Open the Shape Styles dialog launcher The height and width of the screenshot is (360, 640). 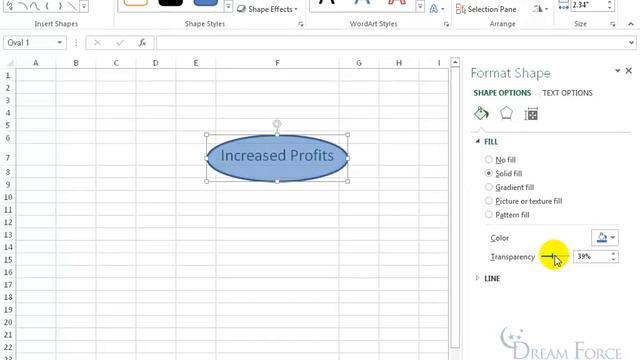coord(301,24)
